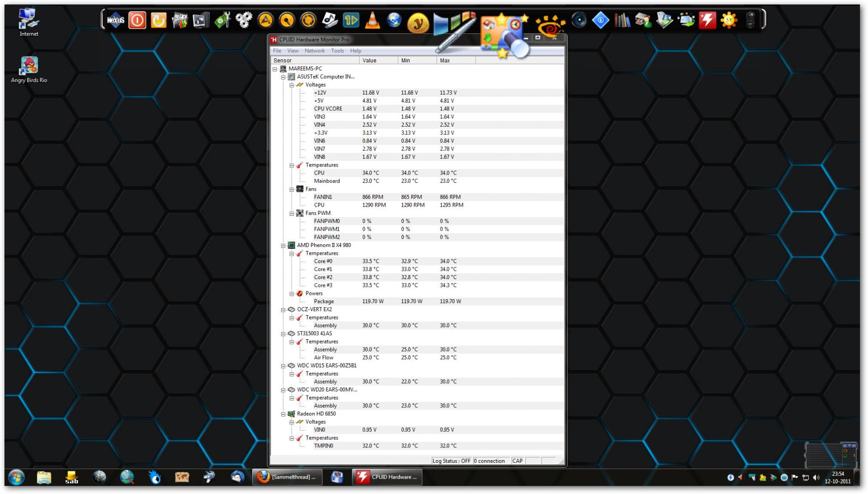Image resolution: width=868 pixels, height=494 pixels.
Task: Collapse the ASUSTeK Computer node
Action: pyautogui.click(x=283, y=77)
